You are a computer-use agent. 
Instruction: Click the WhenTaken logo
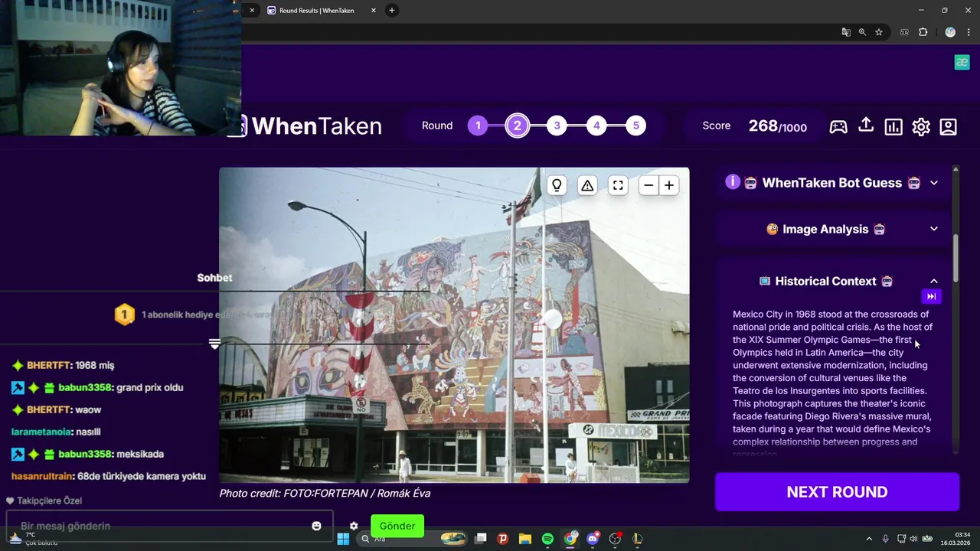pyautogui.click(x=311, y=126)
